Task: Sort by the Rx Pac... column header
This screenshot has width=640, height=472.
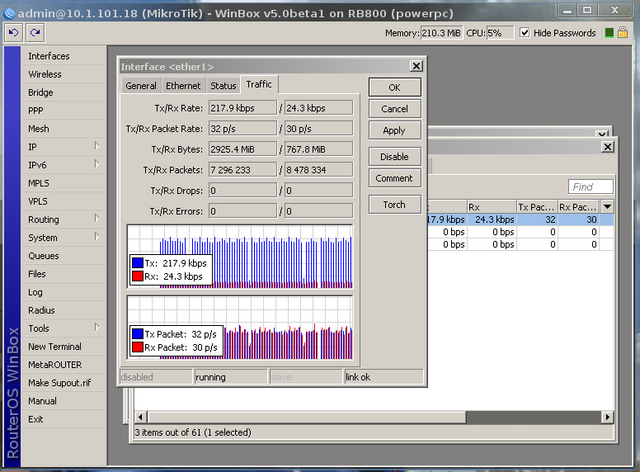Action: click(x=578, y=207)
